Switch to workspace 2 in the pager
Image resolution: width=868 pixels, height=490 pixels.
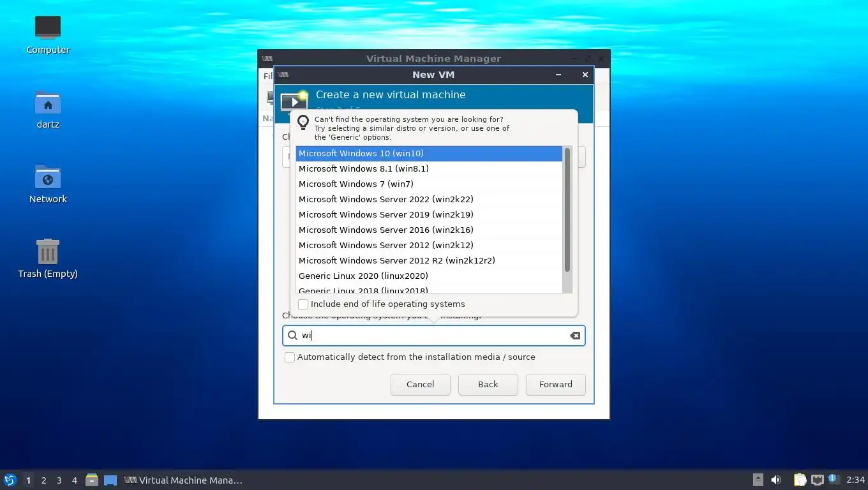(x=43, y=480)
